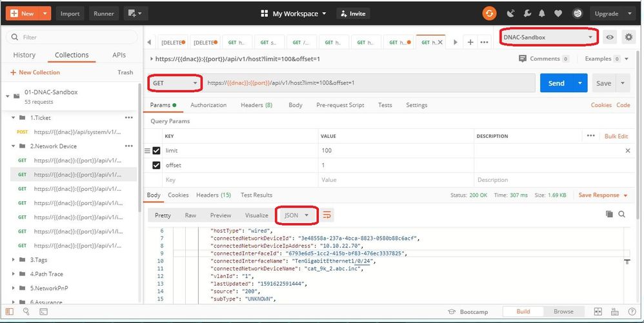
Task: Click the heart icon in the header
Action: tap(558, 14)
